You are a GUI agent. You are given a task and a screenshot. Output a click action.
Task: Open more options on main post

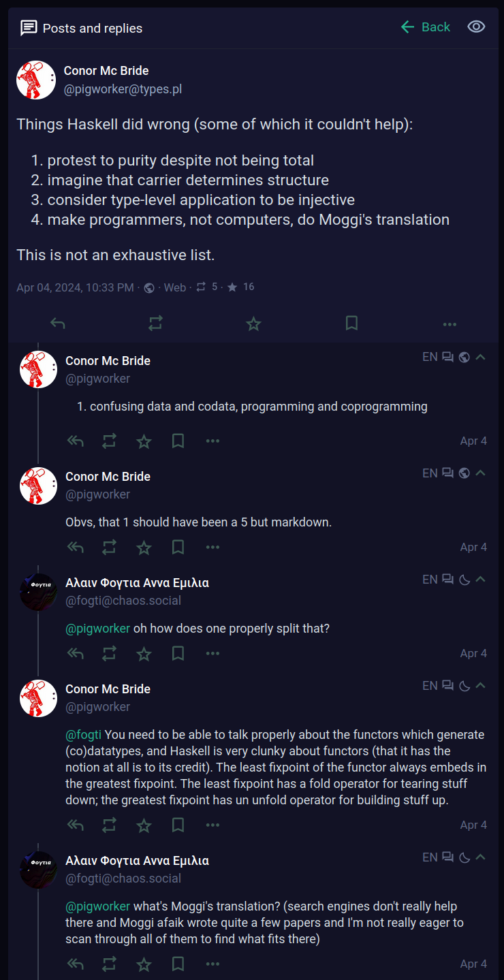coord(450,323)
